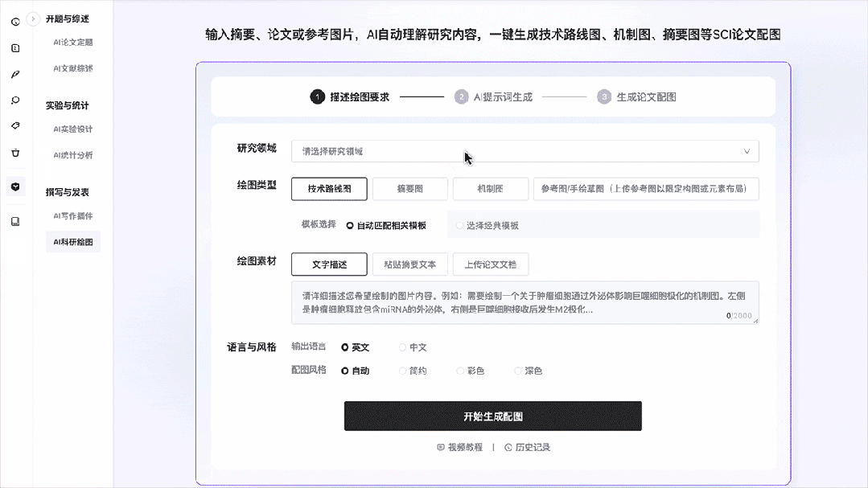Screen dimensions: 868x488
Task: Open AI写作插件 in the sidebar
Action: [73, 215]
